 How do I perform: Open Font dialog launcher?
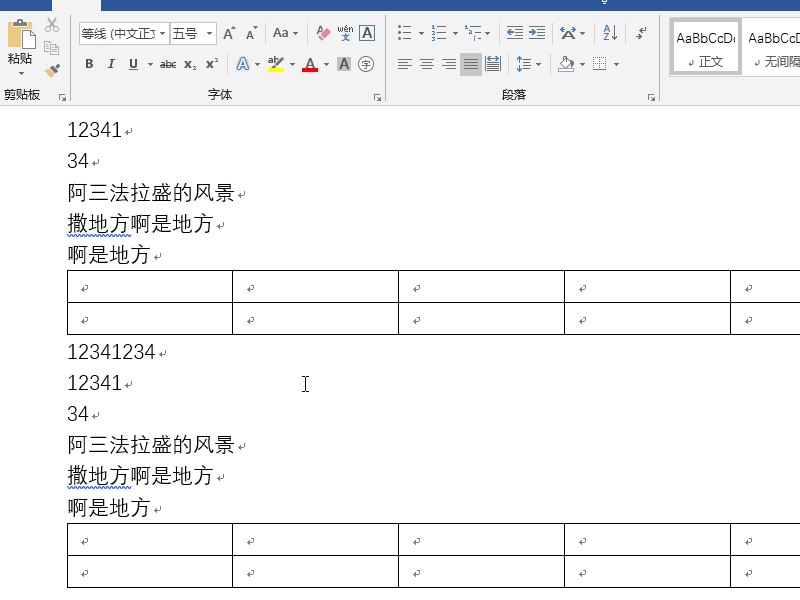[377, 97]
